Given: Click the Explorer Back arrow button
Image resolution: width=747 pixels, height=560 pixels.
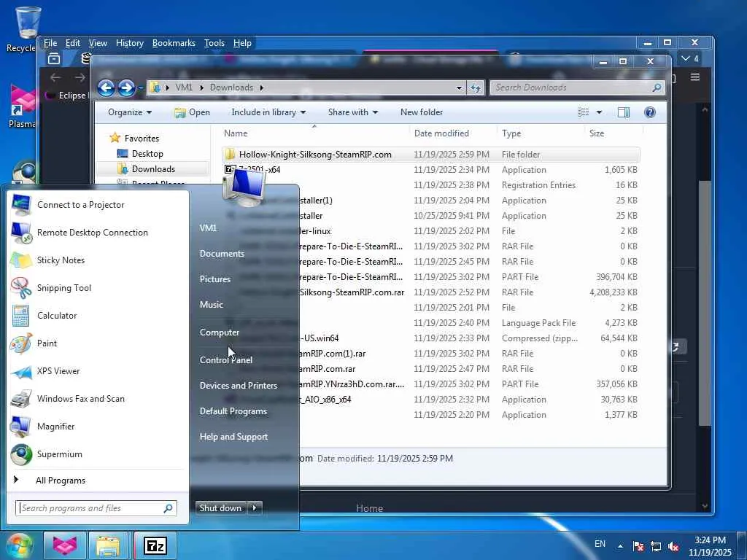Looking at the screenshot, I should coord(106,87).
